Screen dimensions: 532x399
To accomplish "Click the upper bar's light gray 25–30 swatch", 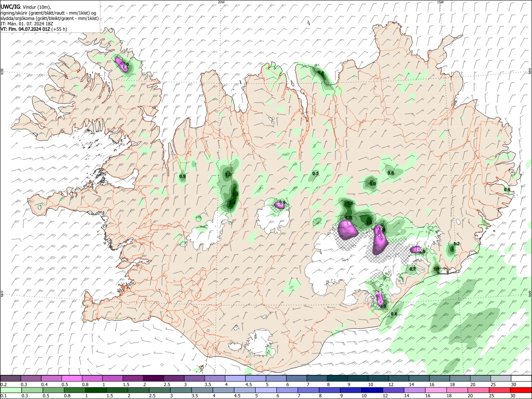I will pos(501,378).
